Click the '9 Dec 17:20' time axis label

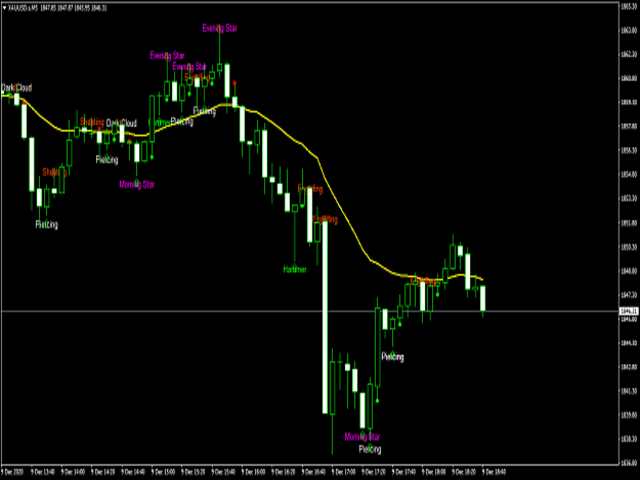[374, 472]
